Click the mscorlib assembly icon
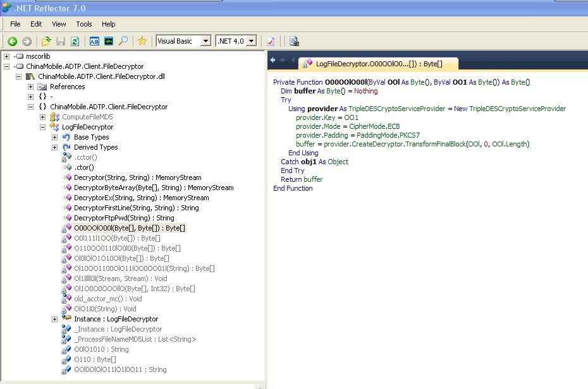 pos(19,56)
